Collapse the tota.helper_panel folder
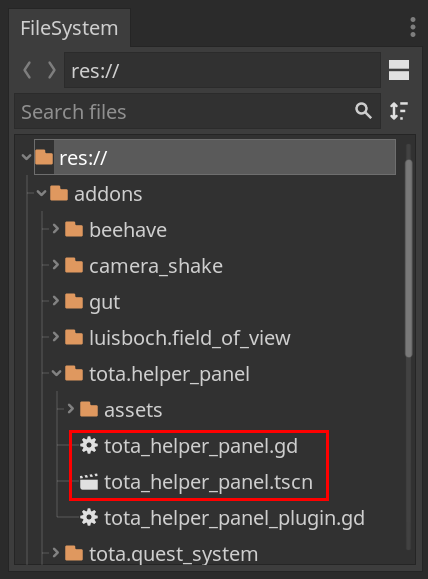The image size is (428, 579). tap(57, 373)
